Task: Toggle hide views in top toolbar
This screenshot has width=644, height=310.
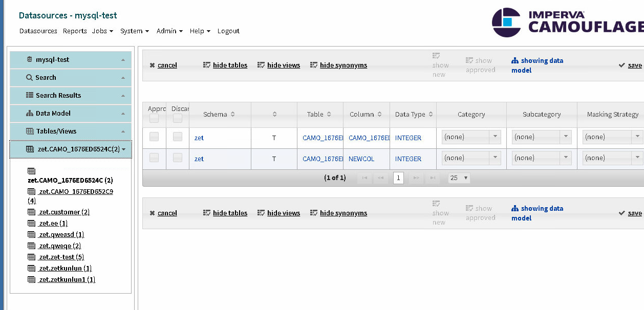Action: 278,65
